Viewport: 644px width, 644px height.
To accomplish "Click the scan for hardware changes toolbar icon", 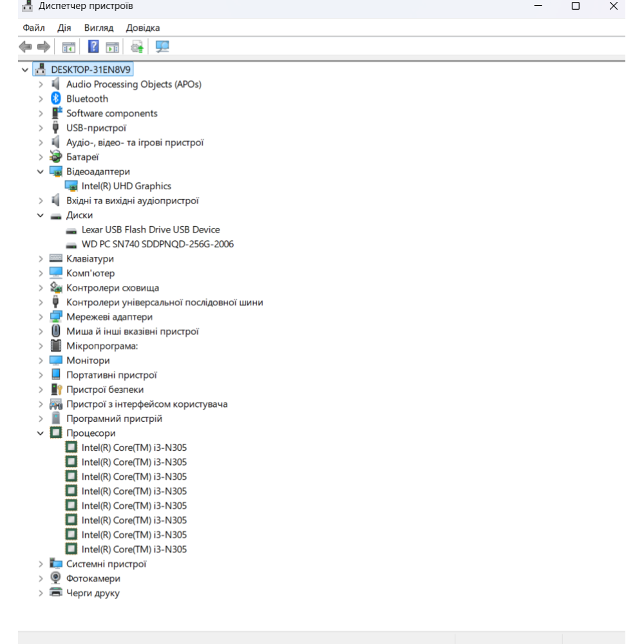I will tap(162, 46).
